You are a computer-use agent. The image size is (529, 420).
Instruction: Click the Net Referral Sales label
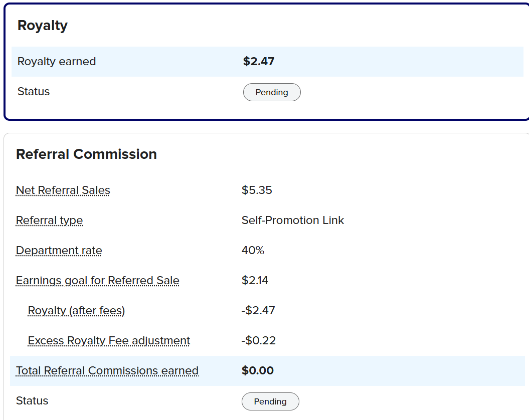[x=63, y=190]
